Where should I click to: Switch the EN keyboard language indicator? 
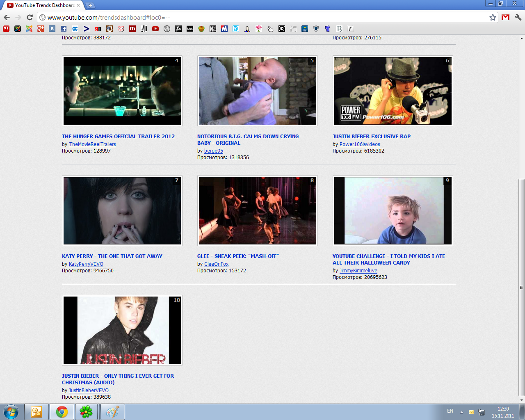point(450,411)
